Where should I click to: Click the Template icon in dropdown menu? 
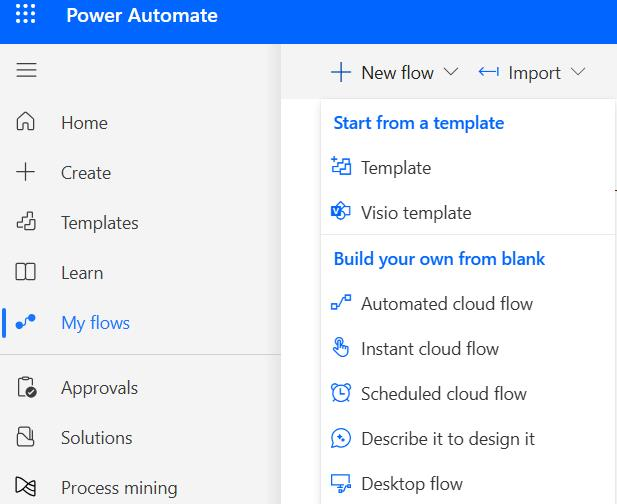[x=341, y=166]
